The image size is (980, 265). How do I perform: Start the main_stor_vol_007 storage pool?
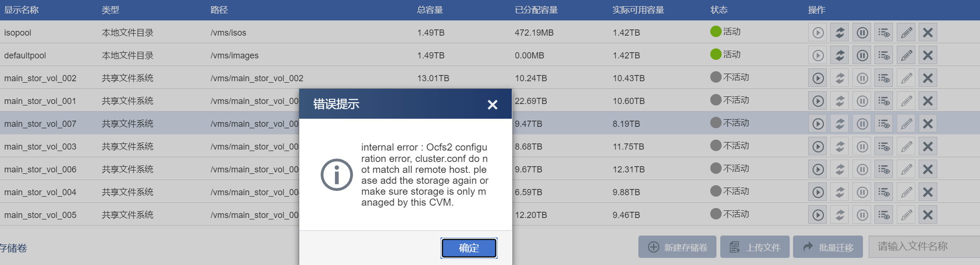click(818, 124)
